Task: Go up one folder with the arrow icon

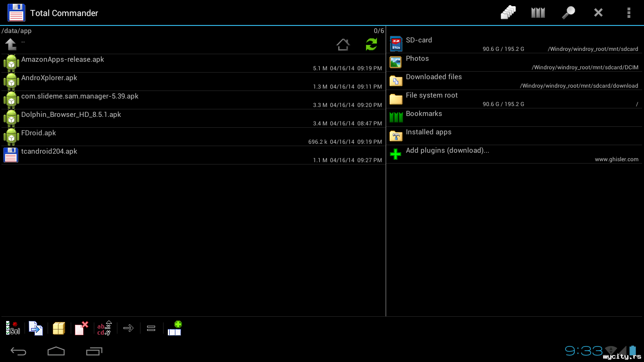Action: point(11,44)
